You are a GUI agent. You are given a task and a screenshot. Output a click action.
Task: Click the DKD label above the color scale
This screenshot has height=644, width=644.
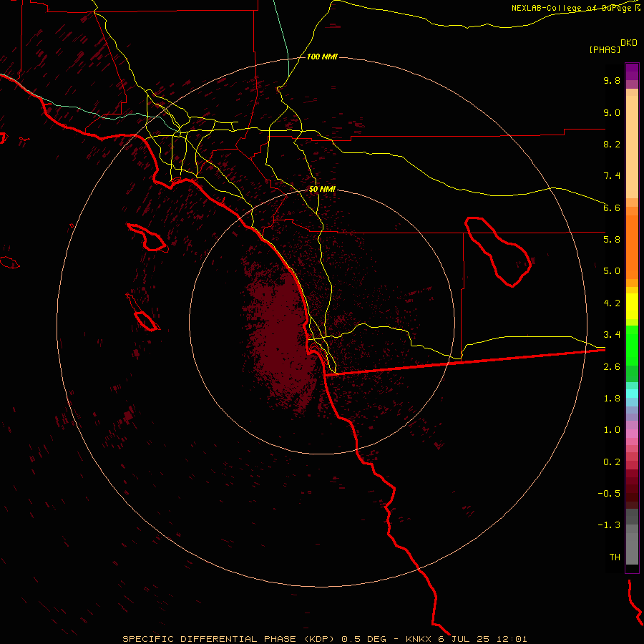[629, 43]
